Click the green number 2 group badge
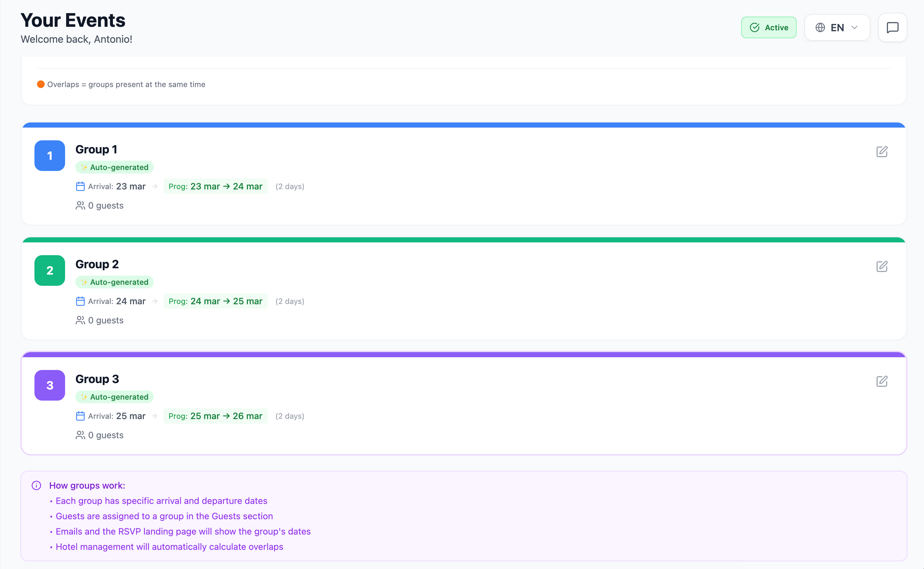The image size is (924, 569). pos(50,270)
